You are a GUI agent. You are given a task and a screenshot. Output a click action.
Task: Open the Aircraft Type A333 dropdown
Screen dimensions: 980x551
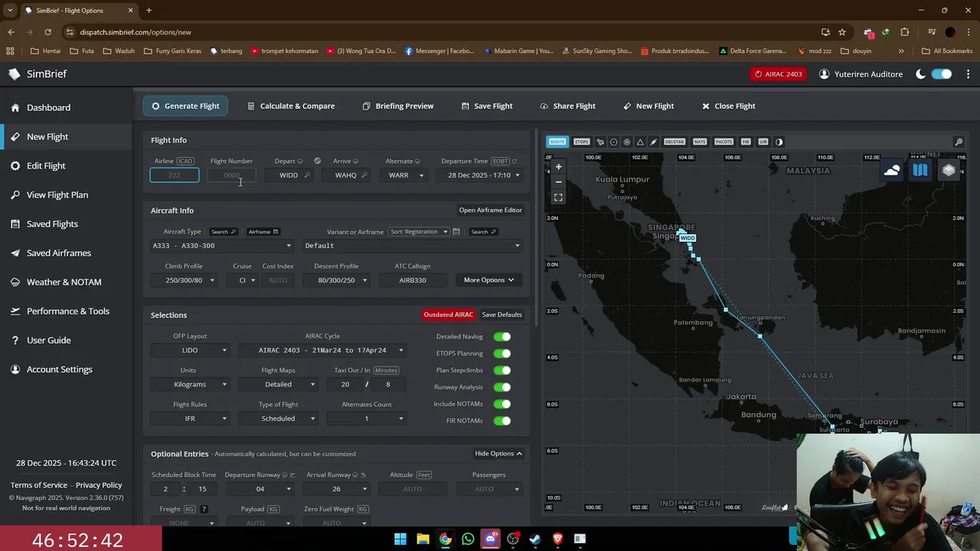[222, 246]
